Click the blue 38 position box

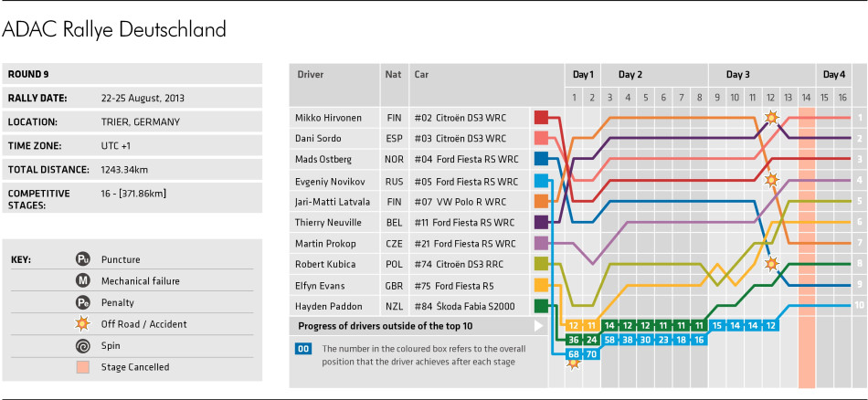click(628, 340)
